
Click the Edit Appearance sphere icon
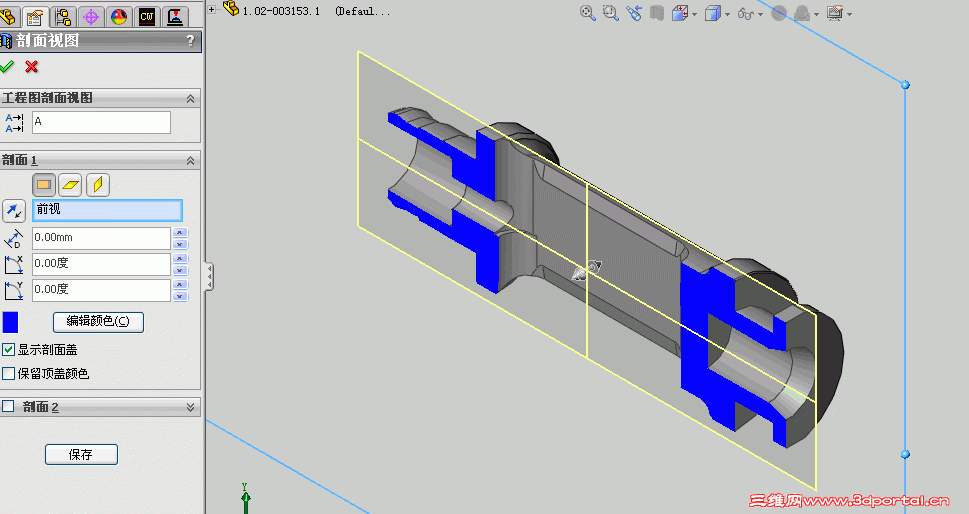click(779, 13)
